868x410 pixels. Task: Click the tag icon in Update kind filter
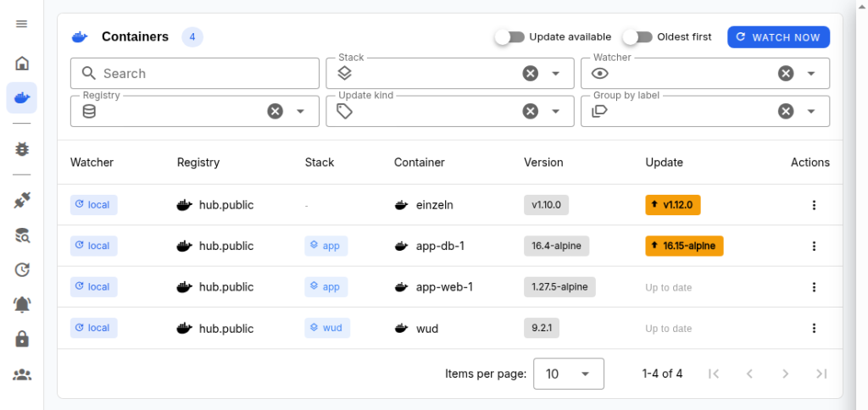pyautogui.click(x=345, y=111)
